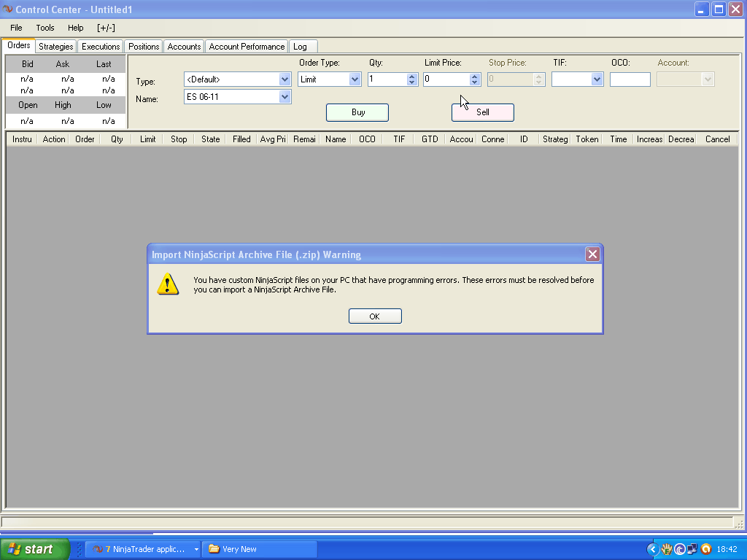Screen dimensions: 747x560
Task: Click the Windows start button
Action: (x=34, y=549)
